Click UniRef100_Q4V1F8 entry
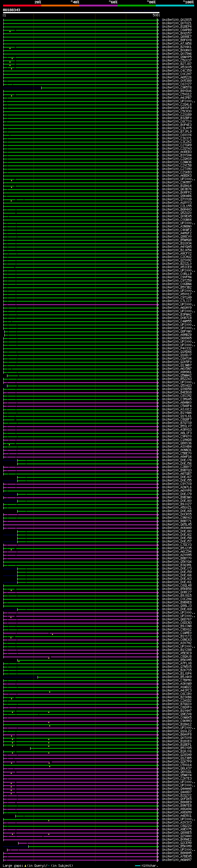 click(176, 108)
